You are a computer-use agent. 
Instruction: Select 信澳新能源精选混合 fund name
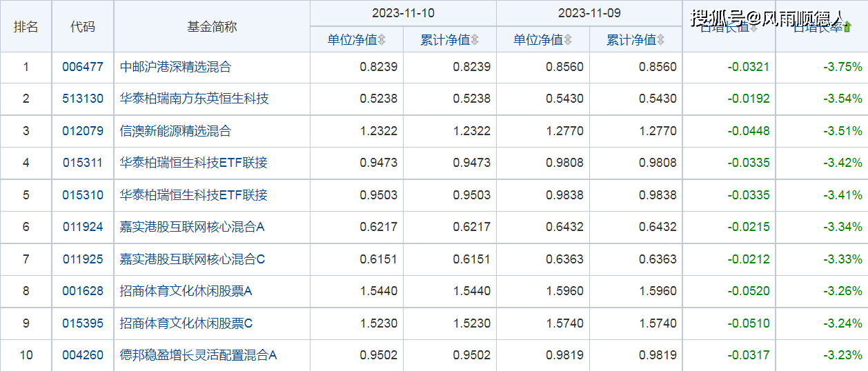pyautogui.click(x=175, y=131)
